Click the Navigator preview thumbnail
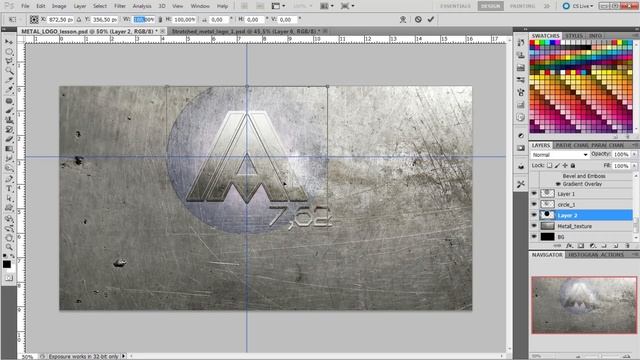The image size is (640, 360). [584, 304]
